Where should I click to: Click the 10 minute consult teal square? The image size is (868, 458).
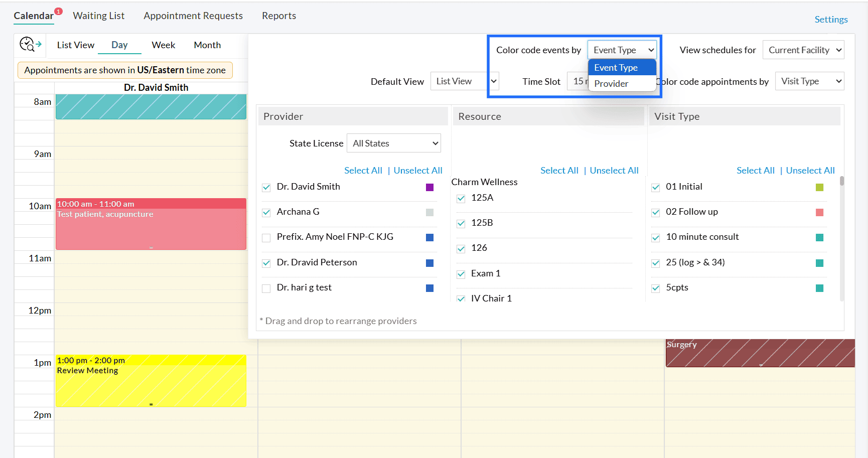click(819, 237)
